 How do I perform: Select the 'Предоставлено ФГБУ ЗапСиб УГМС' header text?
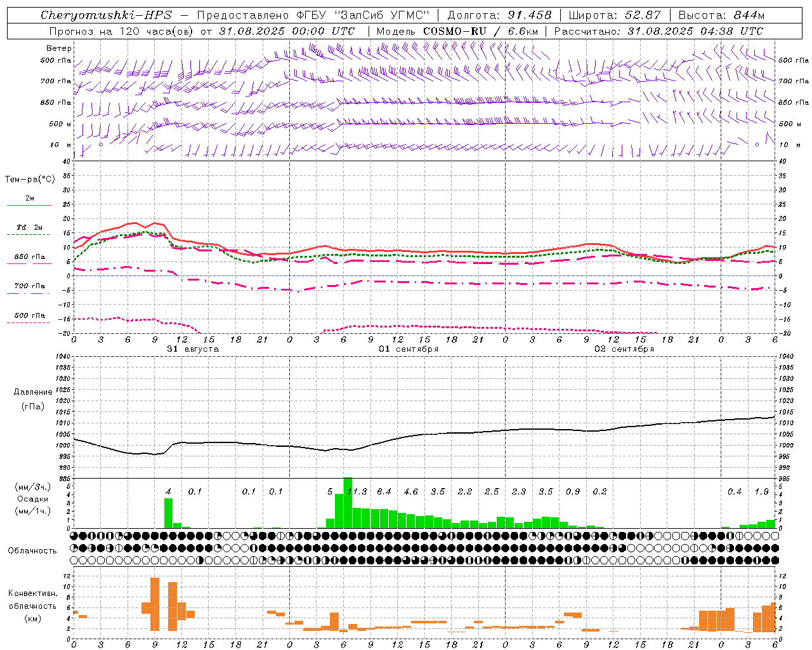[x=313, y=15]
